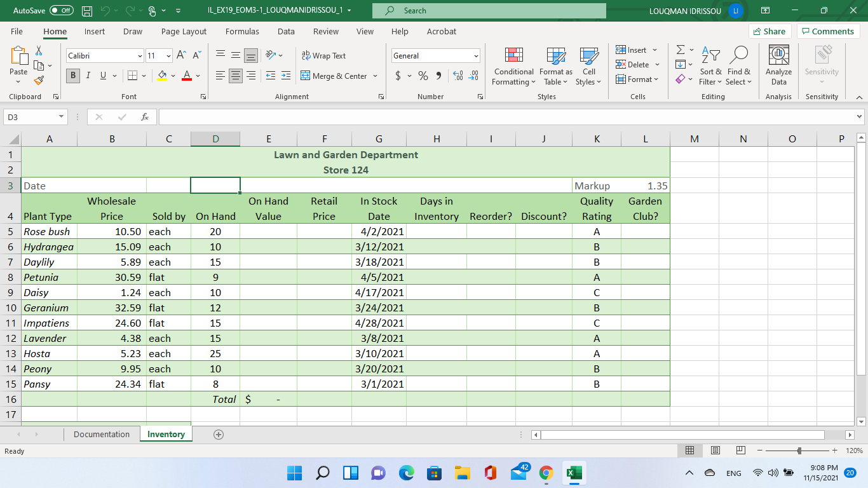
Task: Open Find & Select tools
Action: 738,67
